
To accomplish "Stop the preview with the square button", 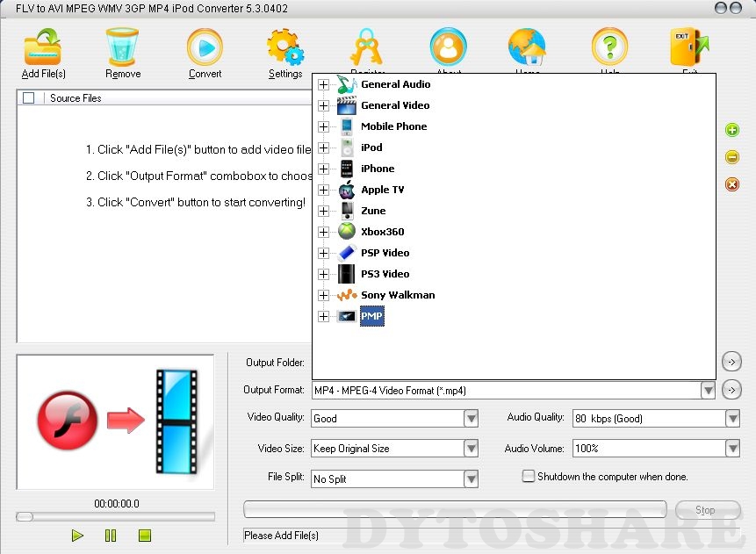I will [145, 536].
